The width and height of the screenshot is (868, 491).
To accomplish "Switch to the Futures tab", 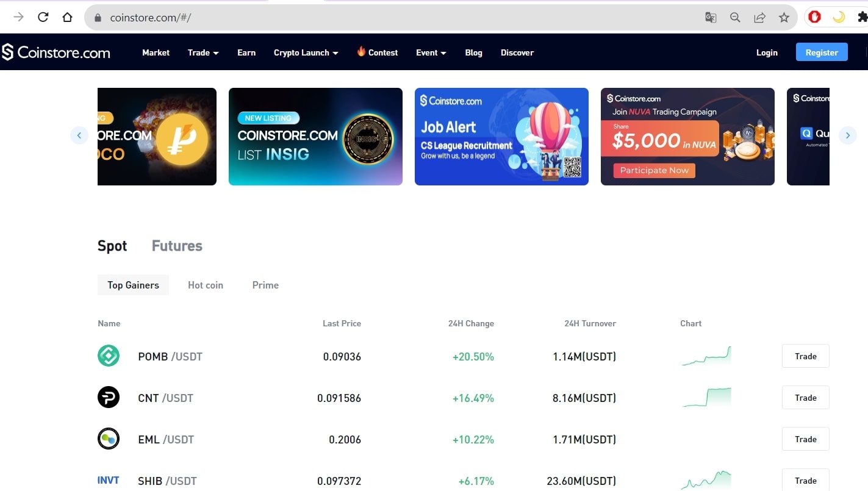I will point(177,246).
